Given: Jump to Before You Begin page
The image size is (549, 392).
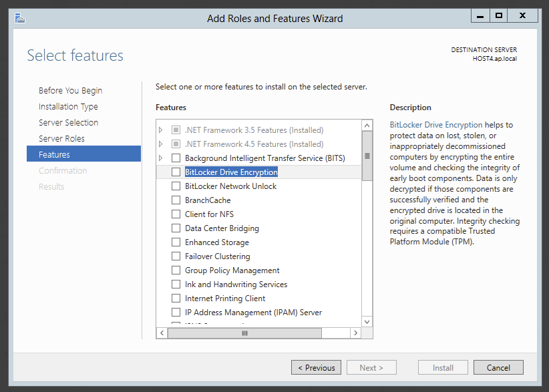Looking at the screenshot, I should coord(70,91).
